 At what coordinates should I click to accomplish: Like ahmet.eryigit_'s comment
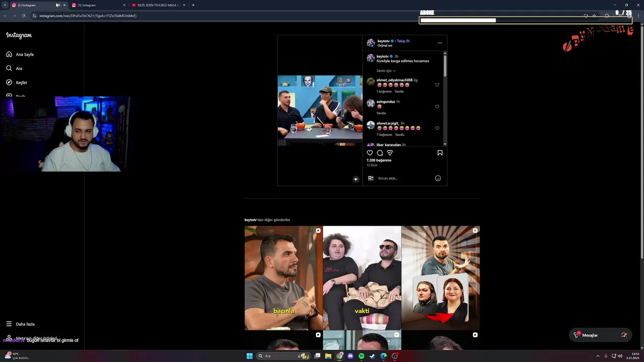pyautogui.click(x=437, y=128)
